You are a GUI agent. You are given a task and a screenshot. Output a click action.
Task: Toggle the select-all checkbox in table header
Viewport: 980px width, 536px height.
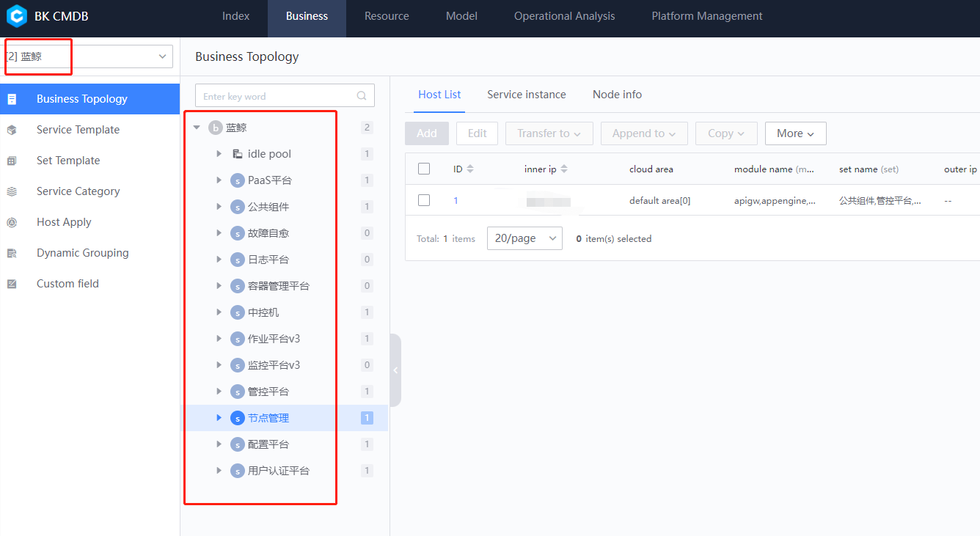tap(424, 169)
